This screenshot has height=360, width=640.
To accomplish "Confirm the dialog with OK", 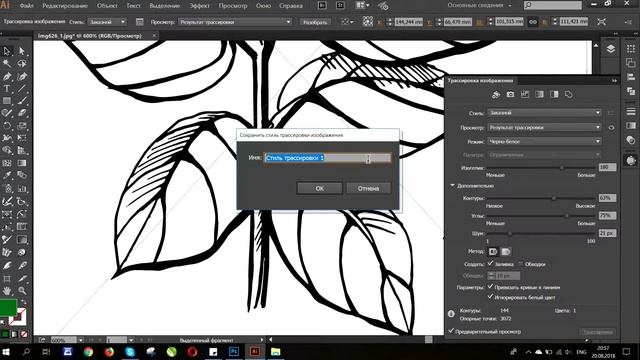I will point(319,188).
